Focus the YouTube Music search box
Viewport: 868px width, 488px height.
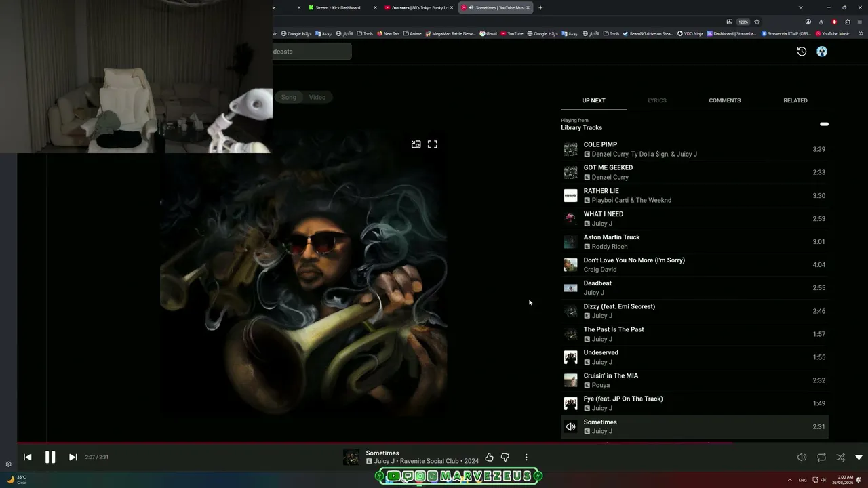[x=312, y=52]
